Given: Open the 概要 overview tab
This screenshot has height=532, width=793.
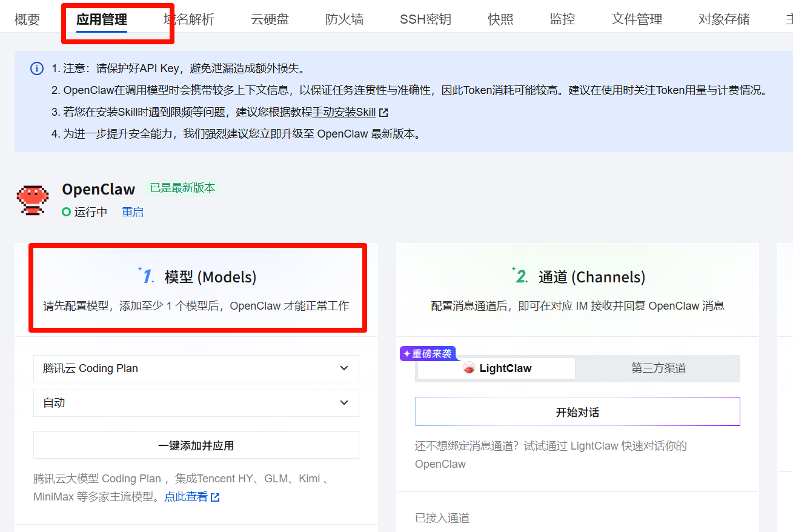Looking at the screenshot, I should coord(27,19).
